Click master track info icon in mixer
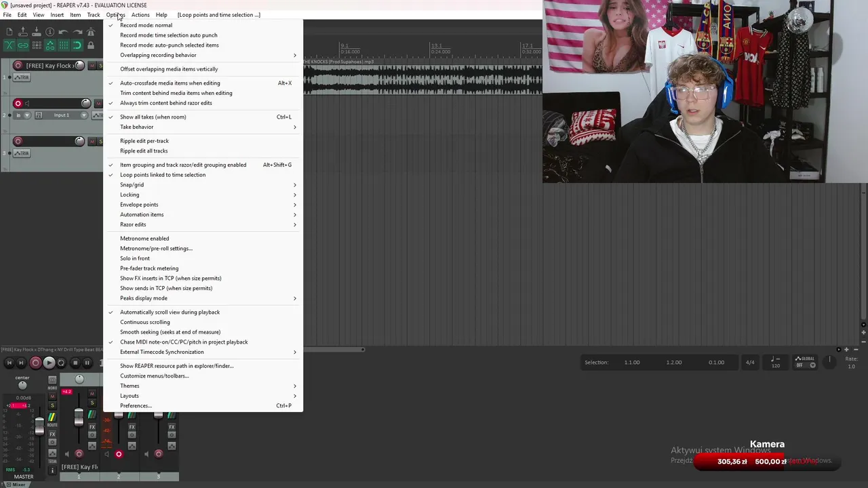This screenshot has width=868, height=488. [52, 470]
